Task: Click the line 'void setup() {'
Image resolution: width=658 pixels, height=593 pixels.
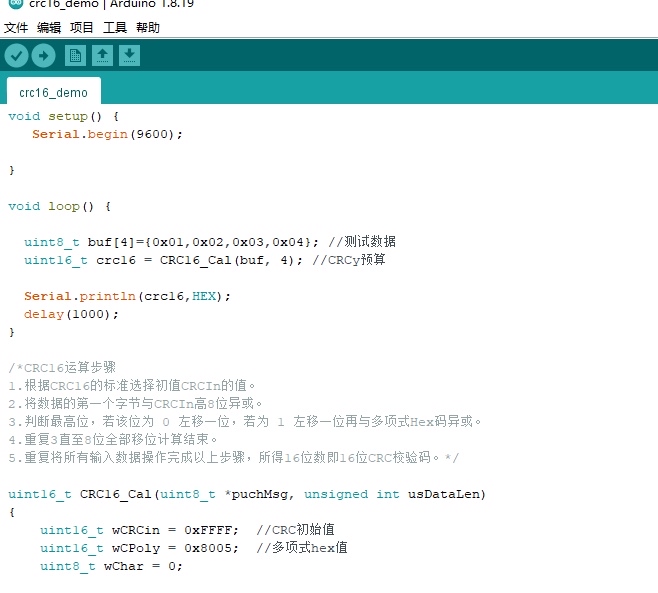Action: pos(63,116)
